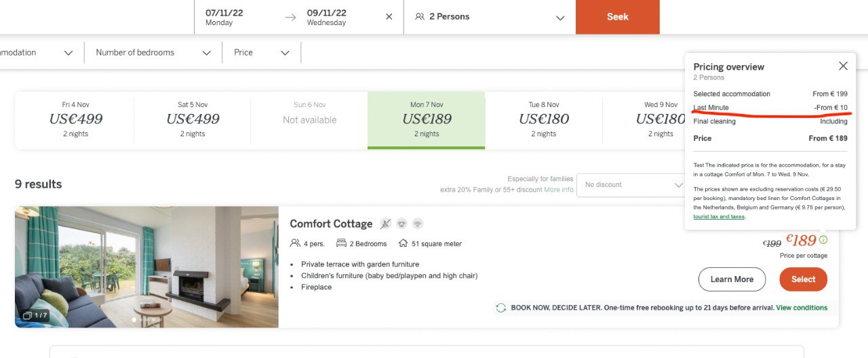Close the Pricing overview popup

(x=843, y=66)
